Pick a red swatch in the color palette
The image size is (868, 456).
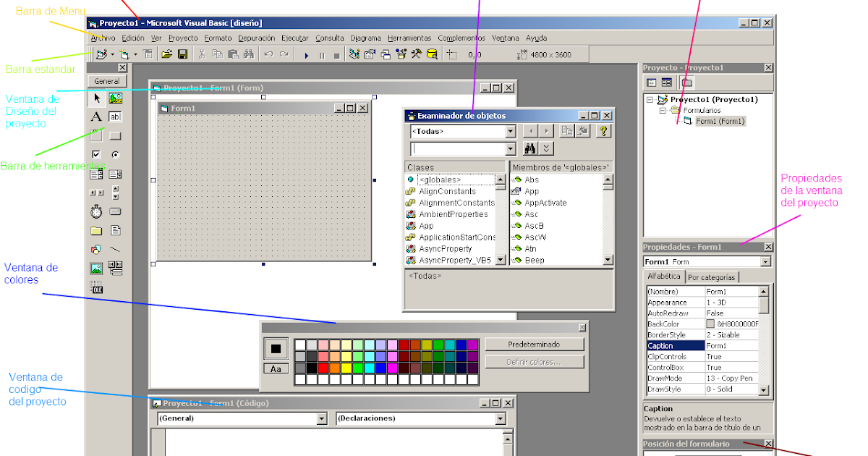tap(323, 368)
